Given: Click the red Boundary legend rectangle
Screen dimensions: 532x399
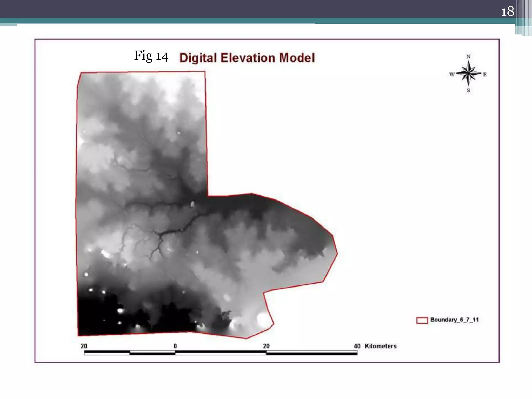Looking at the screenshot, I should pos(422,320).
